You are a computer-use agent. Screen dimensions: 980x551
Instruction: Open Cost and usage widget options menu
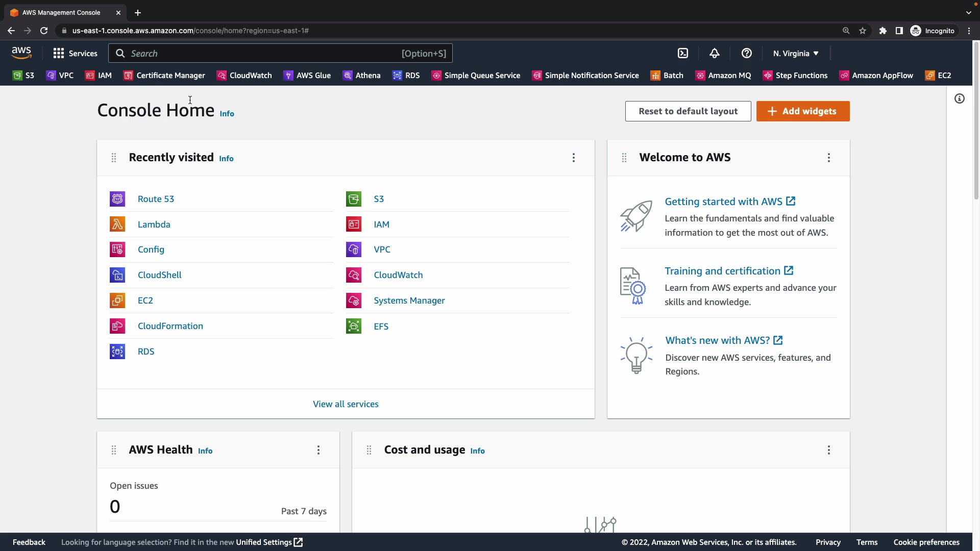pyautogui.click(x=829, y=450)
